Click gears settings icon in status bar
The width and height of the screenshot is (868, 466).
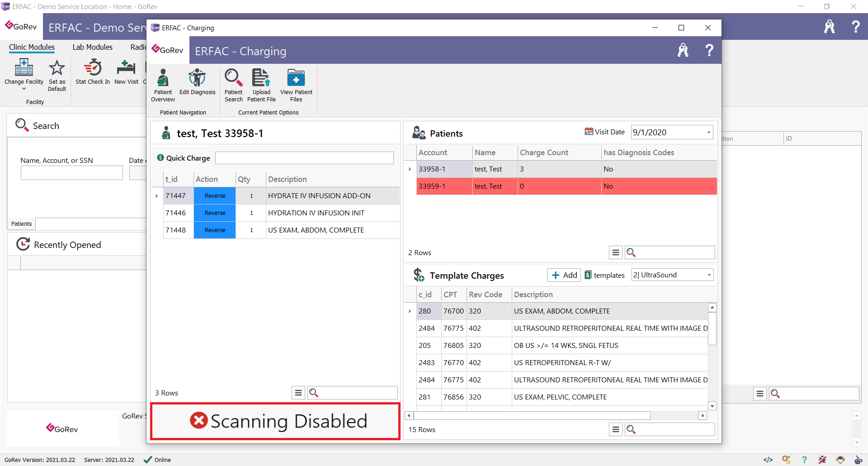coord(786,460)
